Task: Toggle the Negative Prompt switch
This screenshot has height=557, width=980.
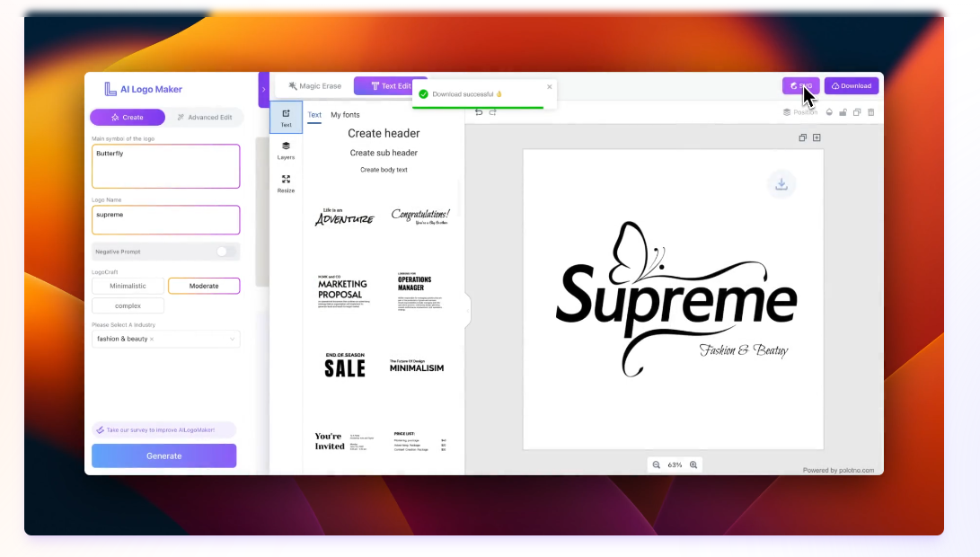Action: [226, 252]
